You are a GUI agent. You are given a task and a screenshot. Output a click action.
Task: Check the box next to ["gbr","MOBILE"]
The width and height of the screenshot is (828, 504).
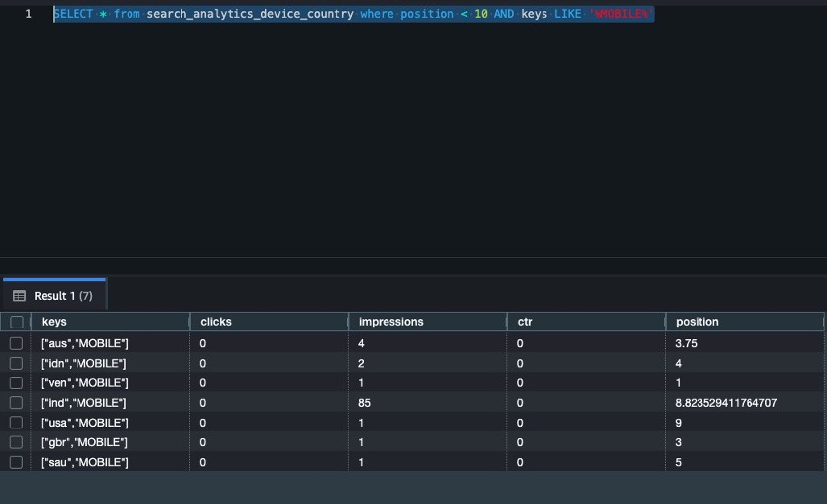(16, 442)
